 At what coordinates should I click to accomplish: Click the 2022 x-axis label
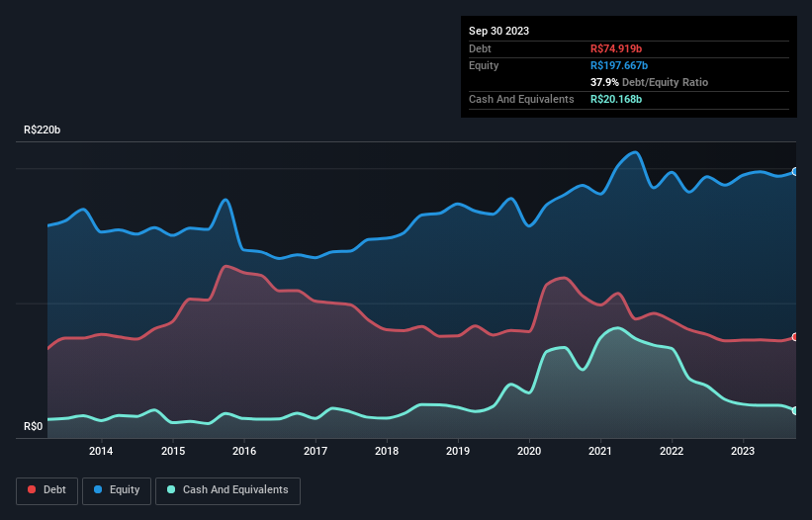[672, 451]
